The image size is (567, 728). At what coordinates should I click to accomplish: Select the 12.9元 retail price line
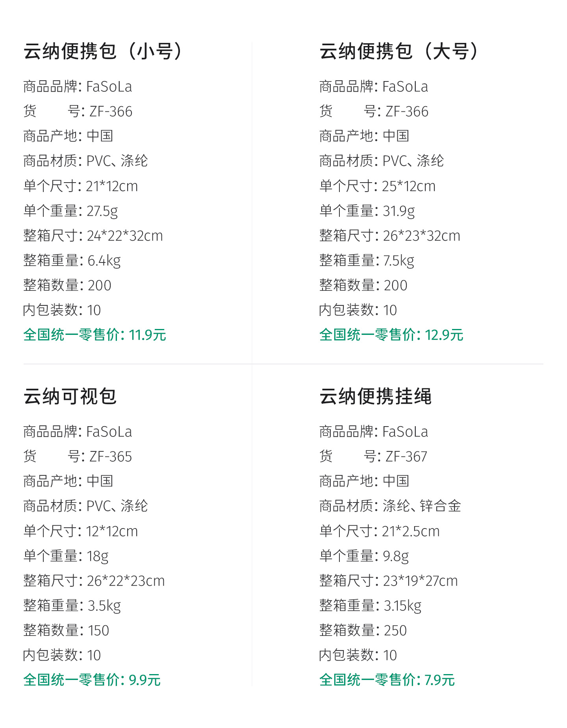(391, 335)
